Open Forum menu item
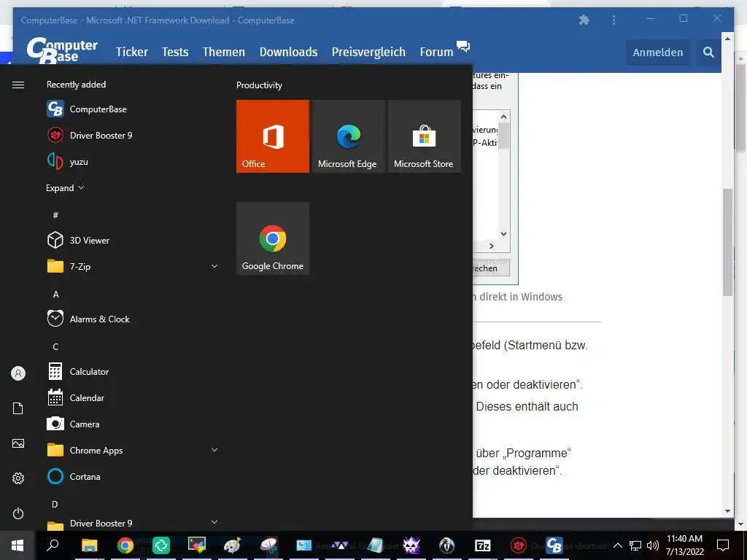747x560 pixels. (436, 52)
